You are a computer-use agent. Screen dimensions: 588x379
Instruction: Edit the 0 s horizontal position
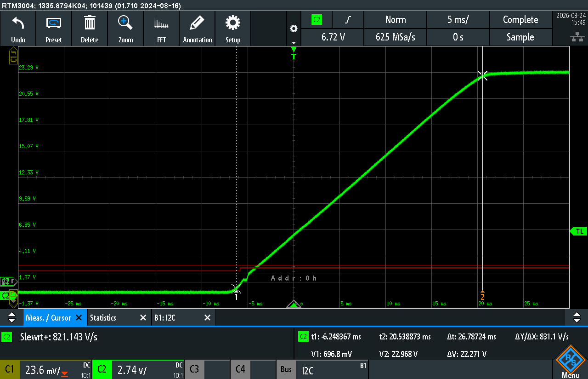coord(458,37)
